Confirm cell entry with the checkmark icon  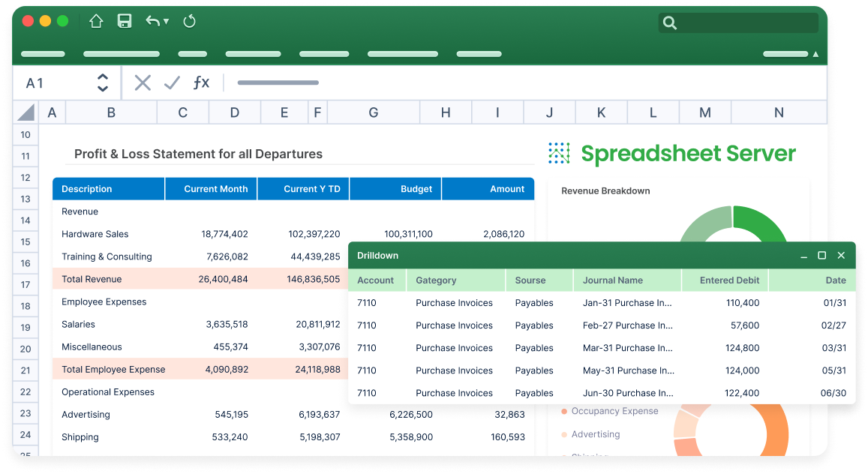tap(171, 82)
